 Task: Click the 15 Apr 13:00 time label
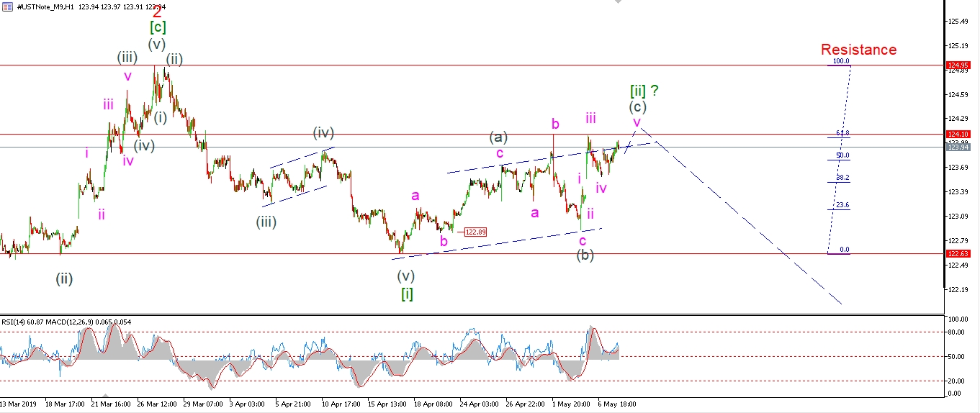(x=388, y=404)
